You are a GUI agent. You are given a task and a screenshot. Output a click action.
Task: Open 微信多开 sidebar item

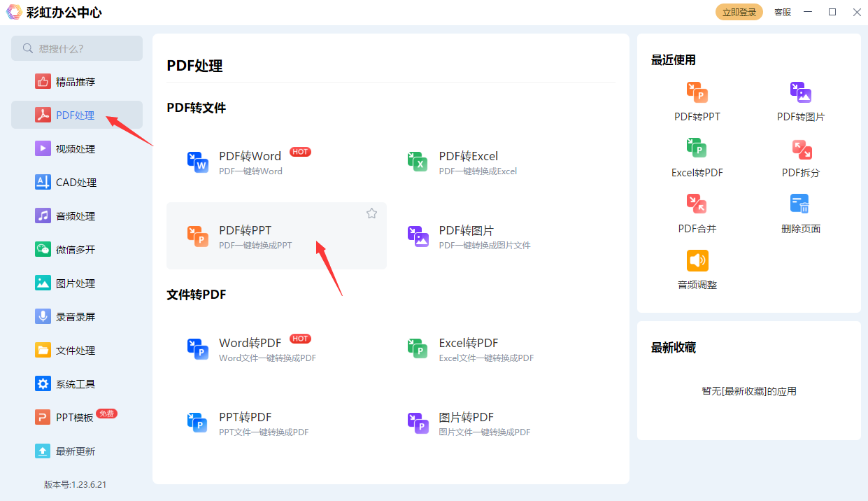77,249
